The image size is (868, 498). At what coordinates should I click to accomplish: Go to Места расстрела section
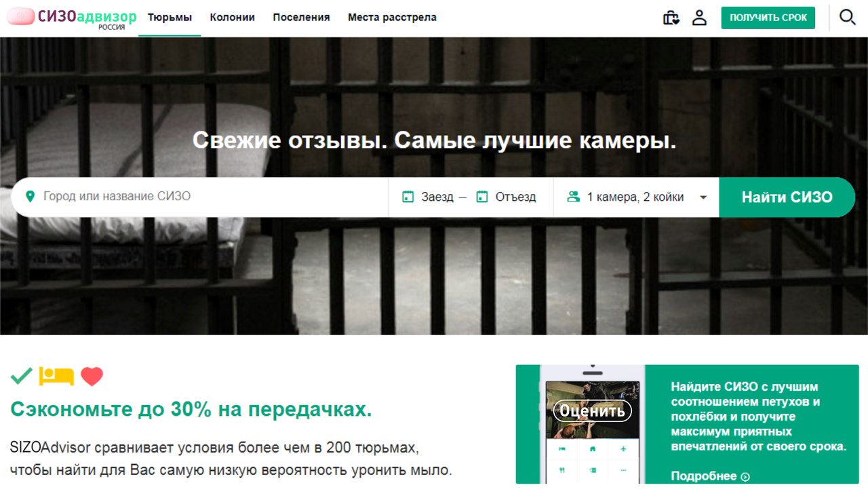pyautogui.click(x=392, y=18)
